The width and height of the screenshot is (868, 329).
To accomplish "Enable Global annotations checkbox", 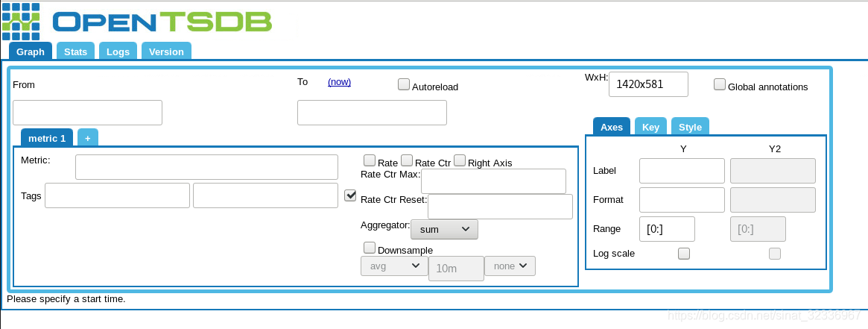I will tap(720, 84).
